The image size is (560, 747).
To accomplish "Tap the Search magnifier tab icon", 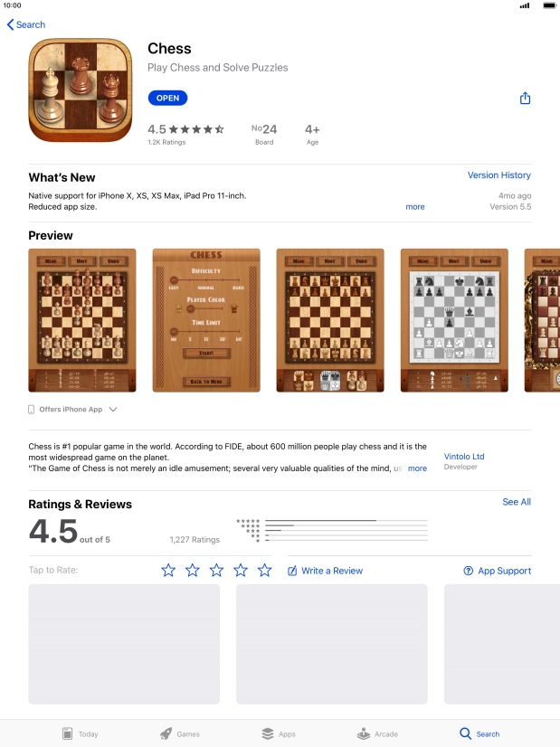I will 465,733.
